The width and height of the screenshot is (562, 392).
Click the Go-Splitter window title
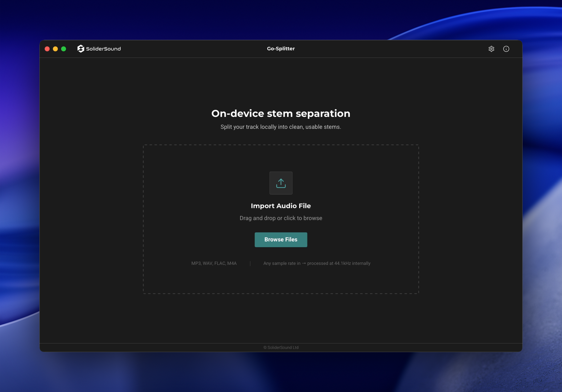(281, 49)
